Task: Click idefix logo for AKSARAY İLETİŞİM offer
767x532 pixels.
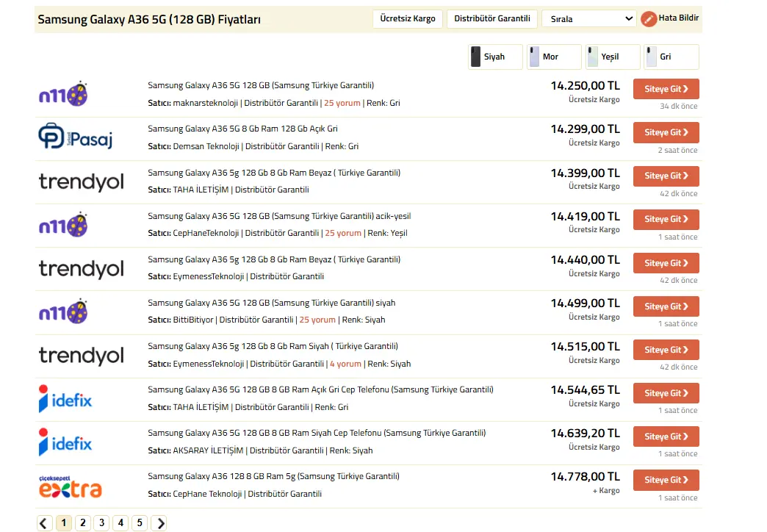Action: pos(65,442)
